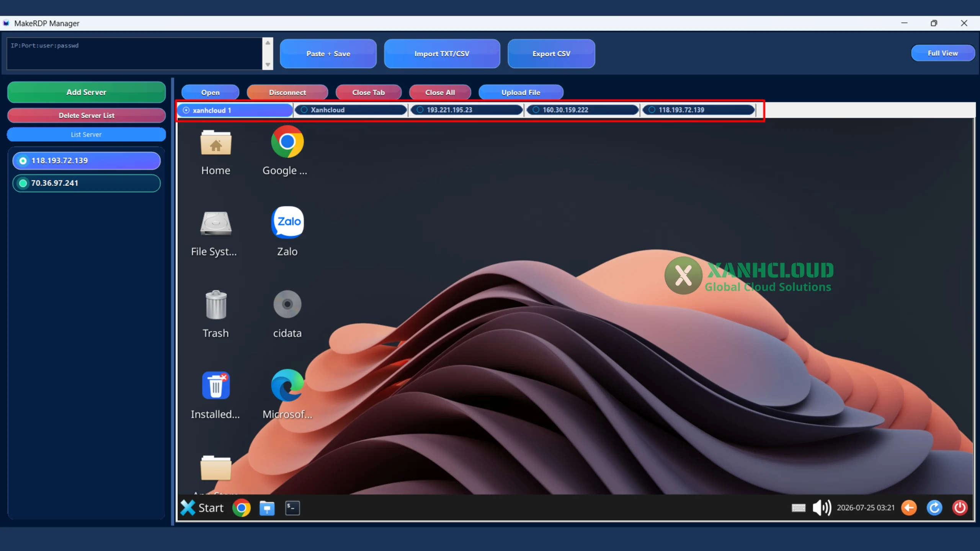Click the Disconnect button
Viewport: 980px width, 551px height.
(287, 93)
